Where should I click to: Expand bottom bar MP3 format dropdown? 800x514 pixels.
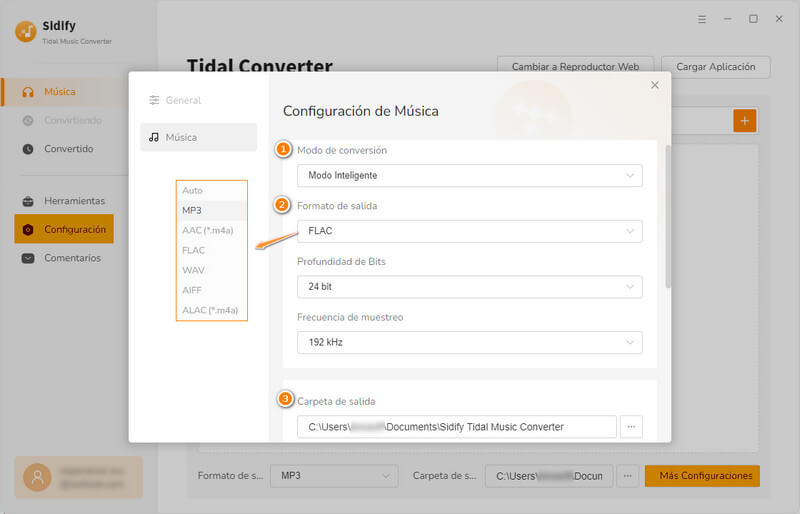[x=334, y=476]
